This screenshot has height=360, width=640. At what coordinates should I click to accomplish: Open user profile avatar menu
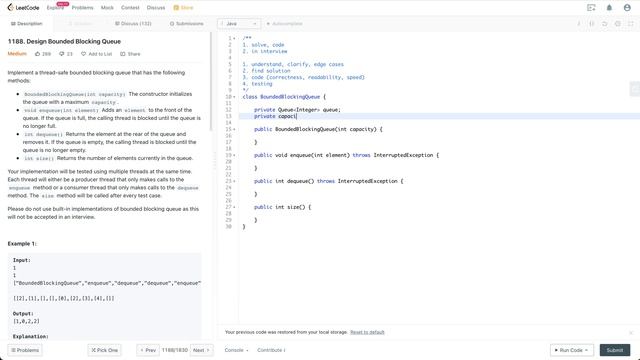click(x=627, y=7)
